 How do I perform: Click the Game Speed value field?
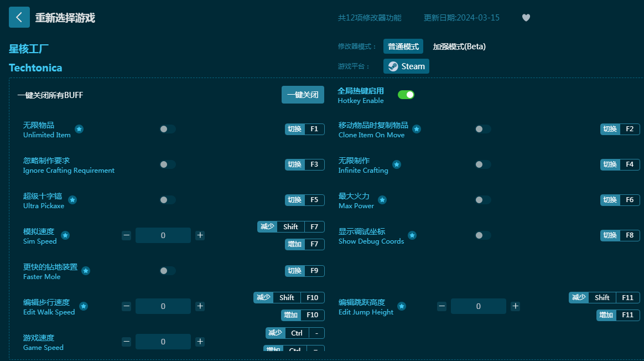[163, 342]
